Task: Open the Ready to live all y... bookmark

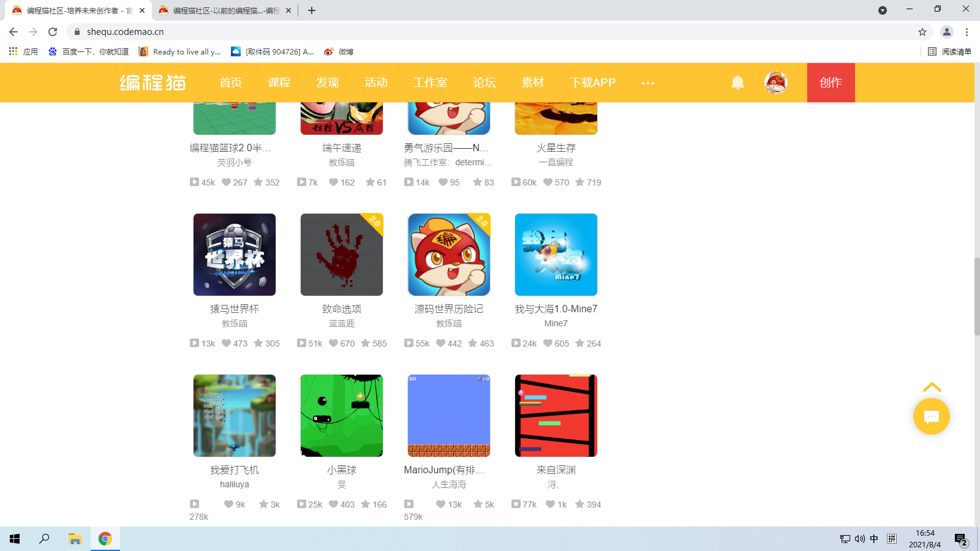Action: (179, 51)
